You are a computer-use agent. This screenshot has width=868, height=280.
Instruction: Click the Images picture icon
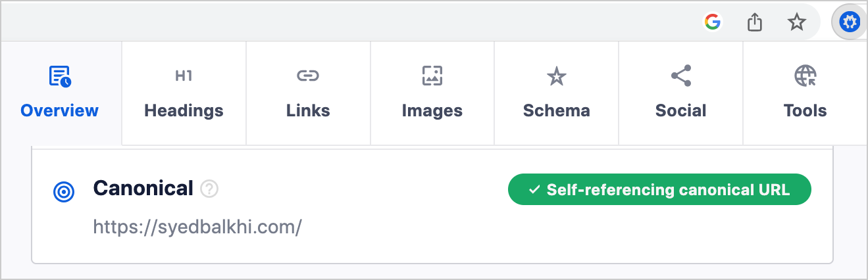coord(432,76)
